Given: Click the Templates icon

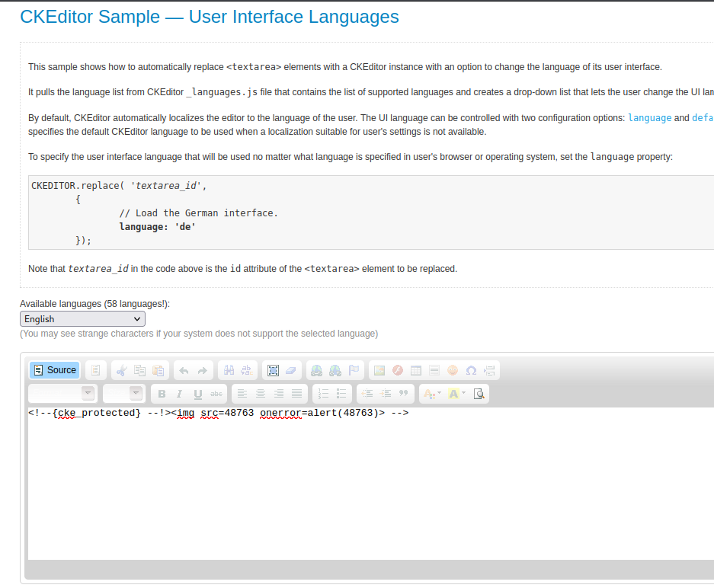Looking at the screenshot, I should 95,370.
